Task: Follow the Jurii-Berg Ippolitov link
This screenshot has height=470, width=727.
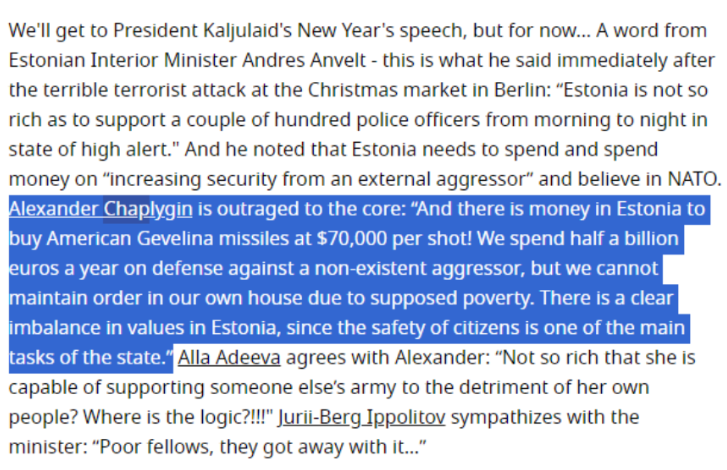Action: [362, 417]
